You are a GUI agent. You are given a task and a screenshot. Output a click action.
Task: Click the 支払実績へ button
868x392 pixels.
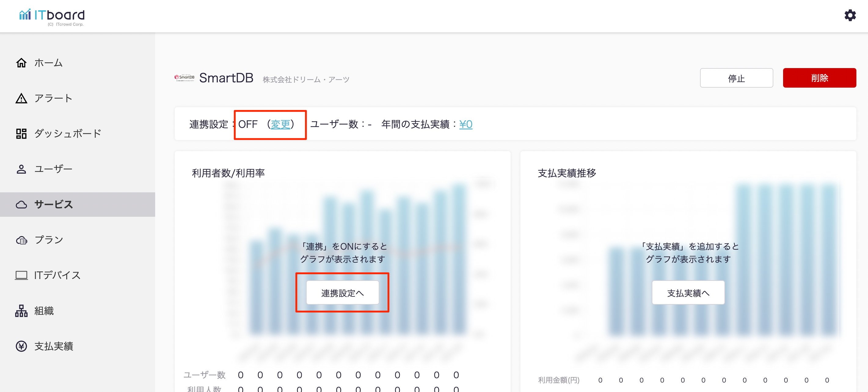point(688,293)
